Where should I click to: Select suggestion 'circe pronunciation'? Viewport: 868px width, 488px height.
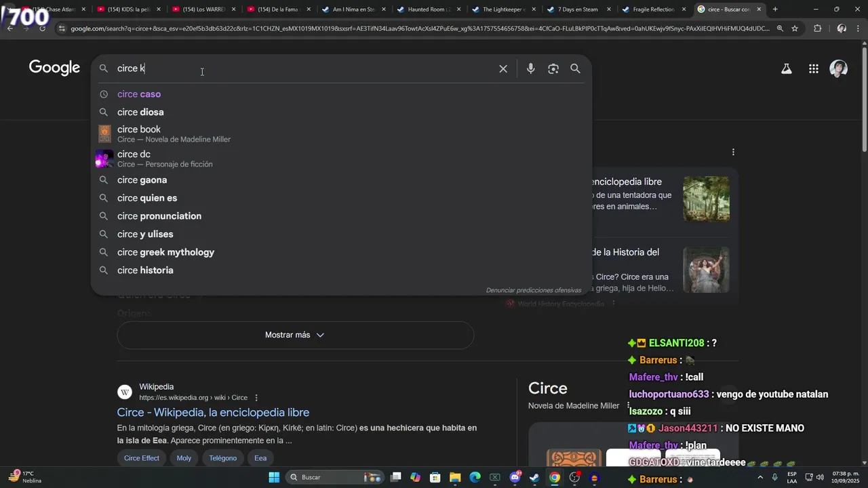click(341, 216)
